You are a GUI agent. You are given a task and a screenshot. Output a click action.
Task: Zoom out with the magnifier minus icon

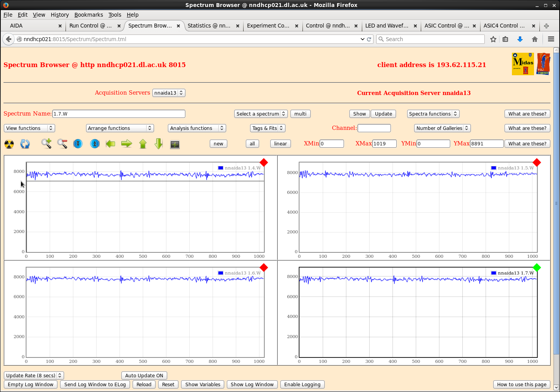(x=62, y=144)
